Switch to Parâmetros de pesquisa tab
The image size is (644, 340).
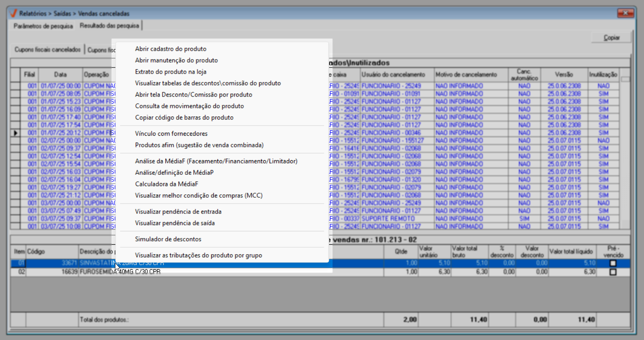43,26
